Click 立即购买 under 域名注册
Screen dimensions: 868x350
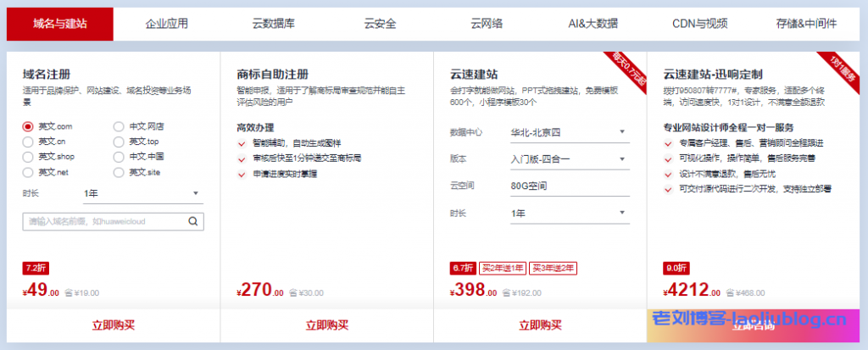pyautogui.click(x=113, y=325)
